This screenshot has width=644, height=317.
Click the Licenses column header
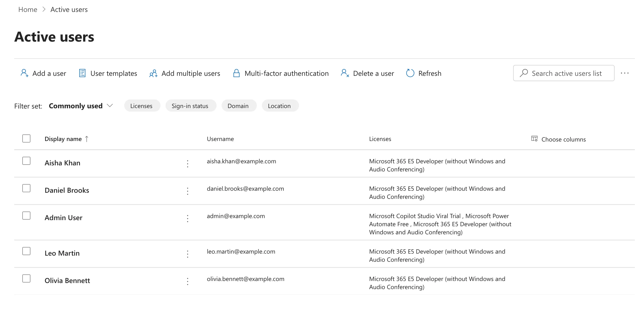[380, 139]
